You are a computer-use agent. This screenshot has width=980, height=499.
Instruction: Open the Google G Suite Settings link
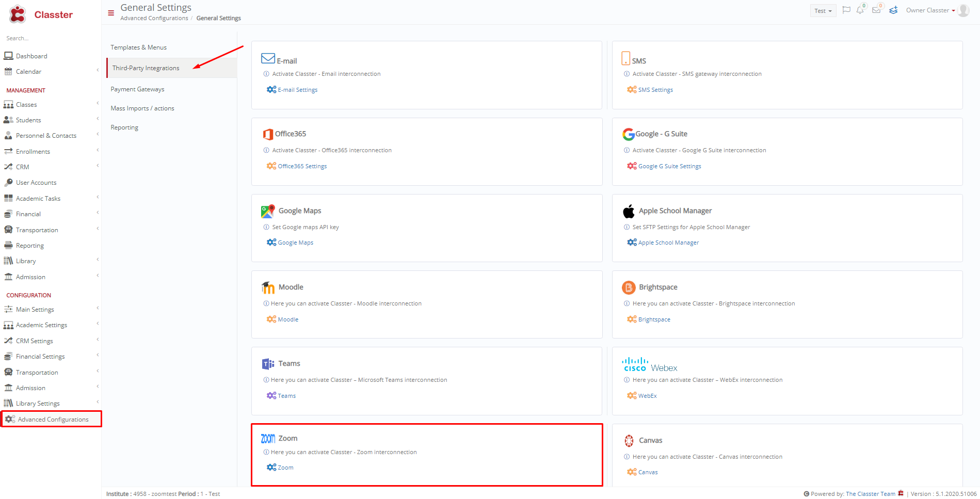669,166
